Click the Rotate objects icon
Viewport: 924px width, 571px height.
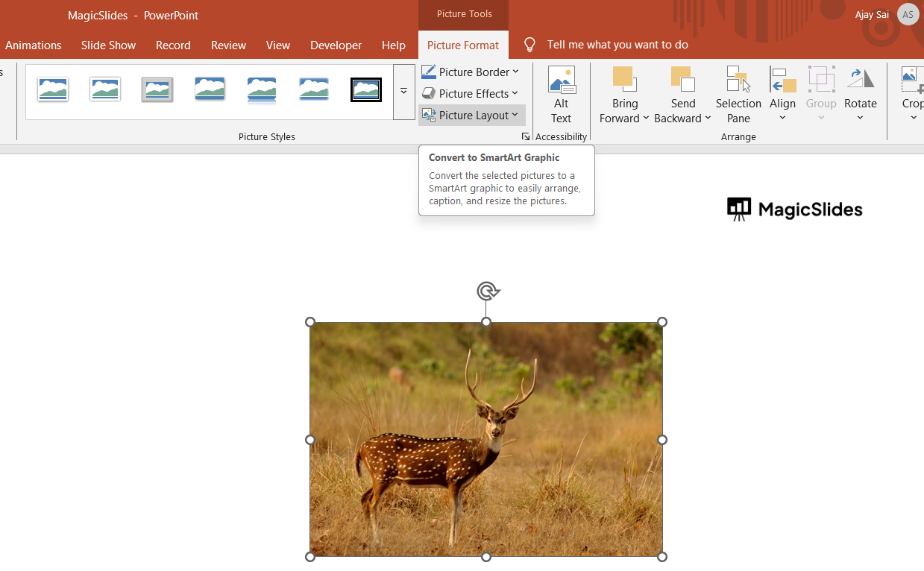pos(860,79)
